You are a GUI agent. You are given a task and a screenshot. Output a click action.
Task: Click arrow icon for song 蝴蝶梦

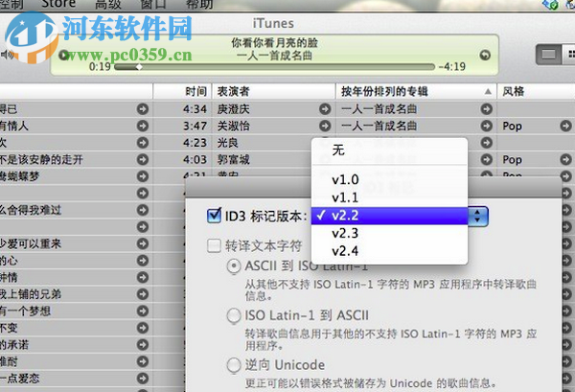click(x=143, y=176)
